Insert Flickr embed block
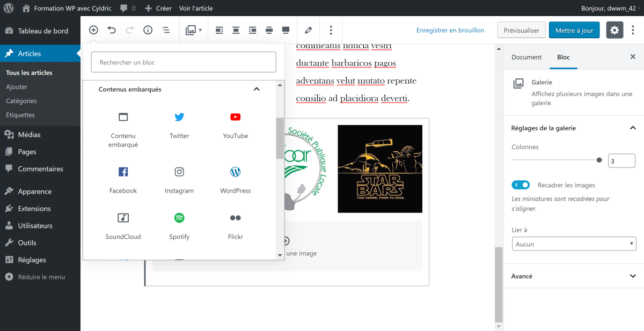644x331 pixels. (x=236, y=227)
